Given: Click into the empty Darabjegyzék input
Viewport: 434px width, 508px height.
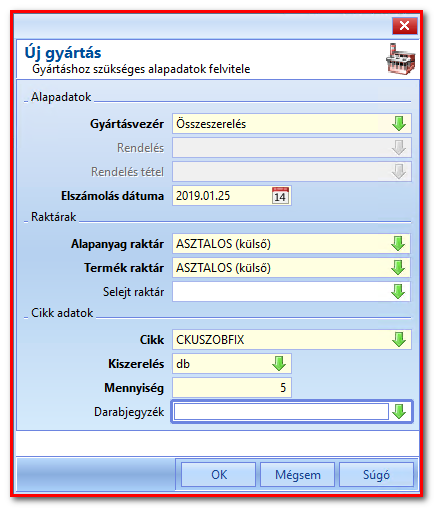Looking at the screenshot, I should [x=281, y=412].
